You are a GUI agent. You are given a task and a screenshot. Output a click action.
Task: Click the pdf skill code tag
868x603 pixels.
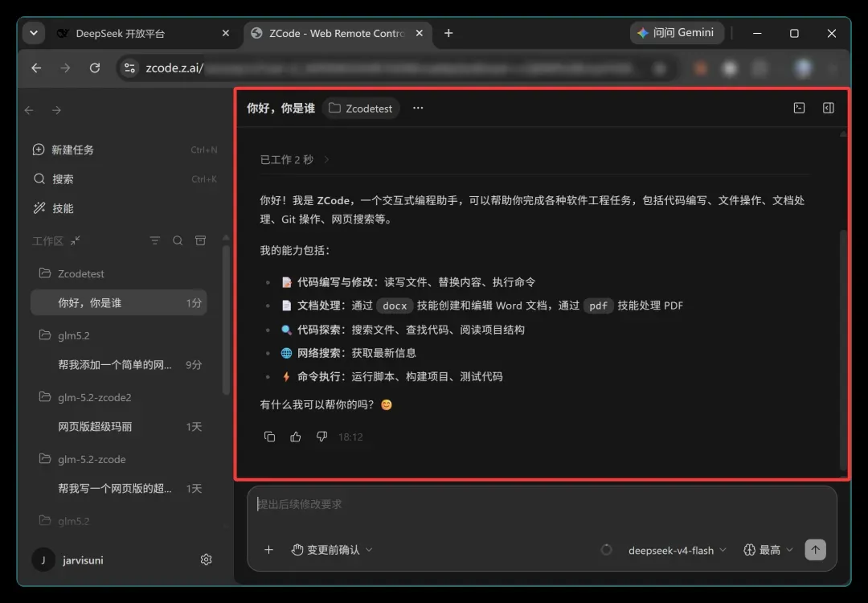(x=599, y=306)
